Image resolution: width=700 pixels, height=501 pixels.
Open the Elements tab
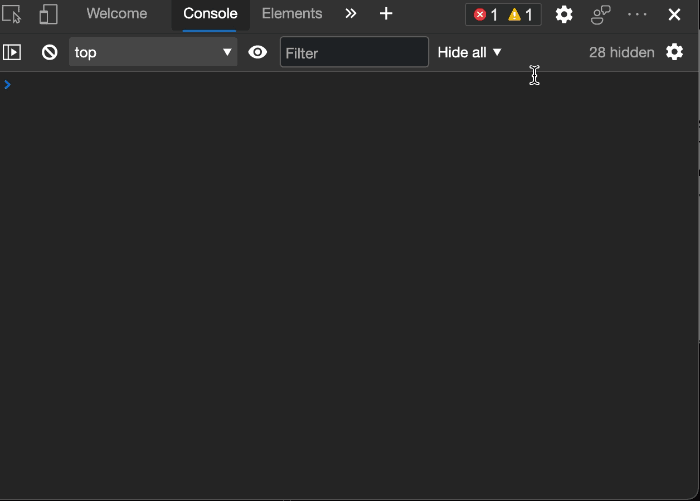[x=292, y=14]
